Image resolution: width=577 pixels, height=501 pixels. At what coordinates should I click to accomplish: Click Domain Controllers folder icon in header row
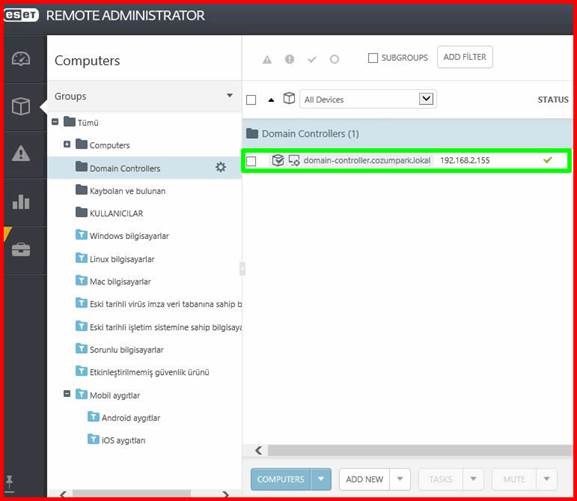pos(252,133)
